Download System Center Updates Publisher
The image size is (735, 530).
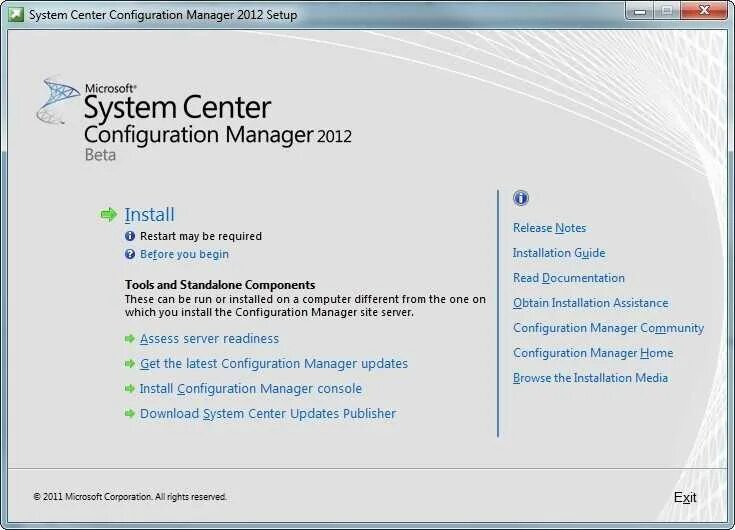[x=268, y=414]
